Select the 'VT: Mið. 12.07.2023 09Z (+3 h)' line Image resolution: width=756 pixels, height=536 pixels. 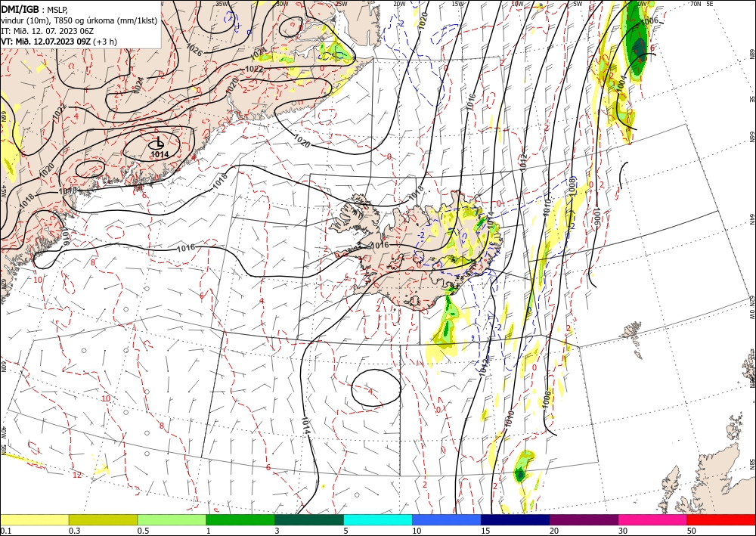click(59, 42)
